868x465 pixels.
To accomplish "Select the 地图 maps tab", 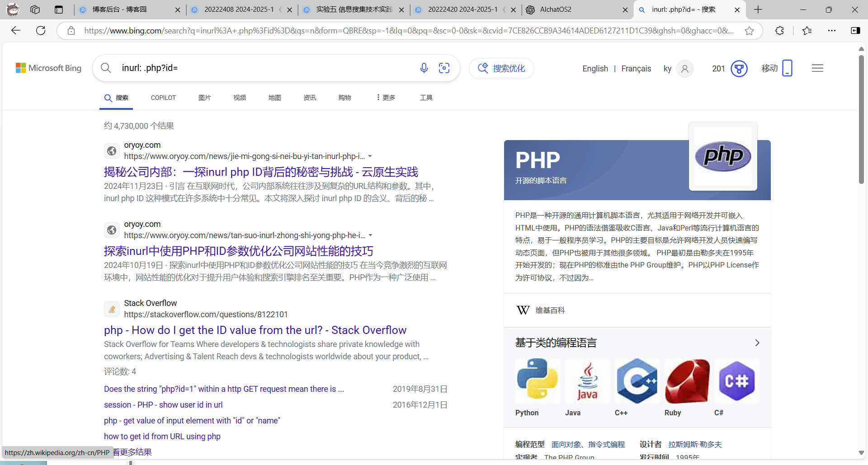I will click(x=275, y=98).
